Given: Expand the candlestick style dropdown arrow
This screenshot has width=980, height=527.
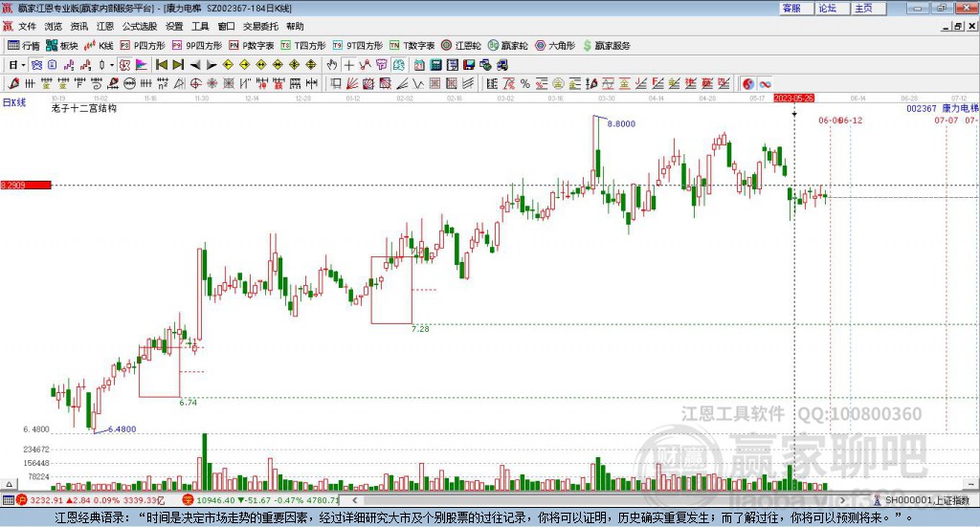Looking at the screenshot, I should [x=112, y=65].
